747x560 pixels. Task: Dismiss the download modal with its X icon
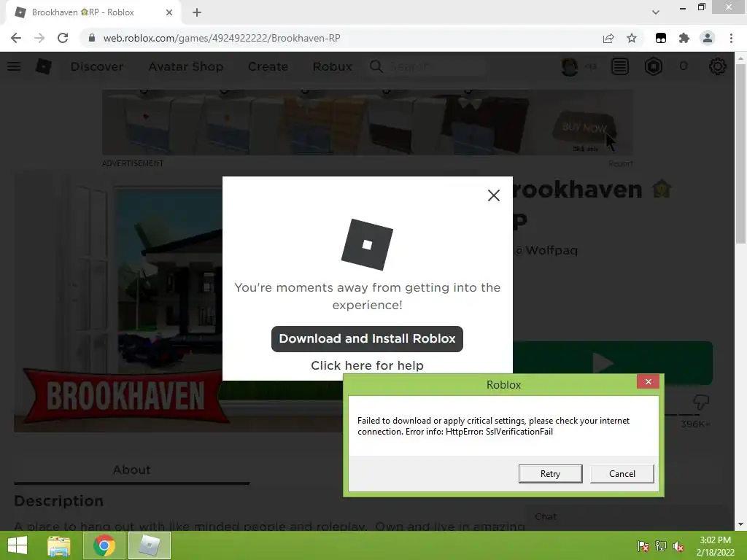coord(494,195)
